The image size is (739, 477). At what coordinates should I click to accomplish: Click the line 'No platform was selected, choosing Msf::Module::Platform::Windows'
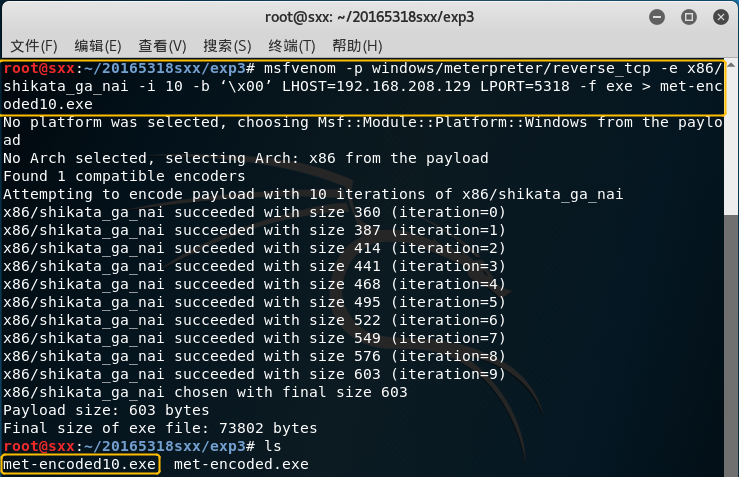(x=363, y=131)
